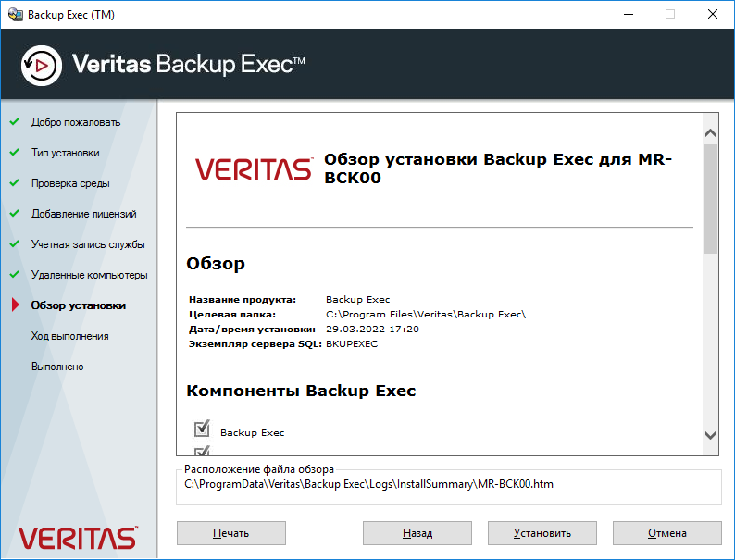Screen dimensions: 735x560
Task: Click the green checkmark beside Проверка среды
Action: tap(15, 182)
